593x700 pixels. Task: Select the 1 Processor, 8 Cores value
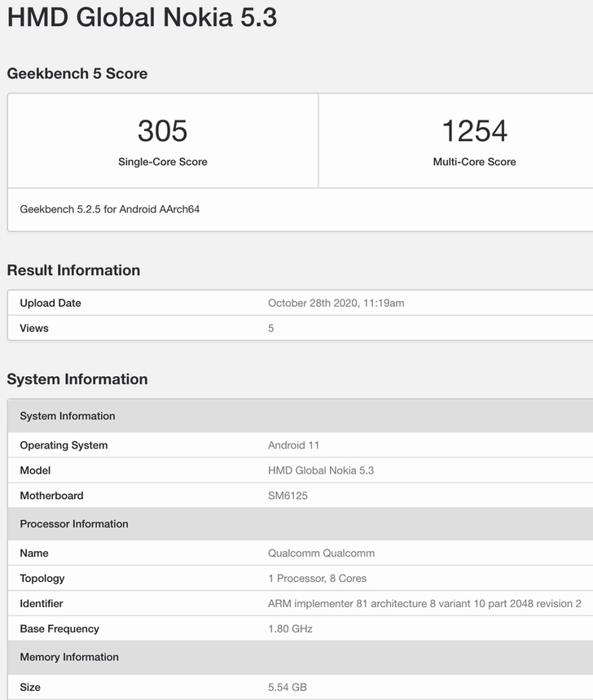point(318,579)
